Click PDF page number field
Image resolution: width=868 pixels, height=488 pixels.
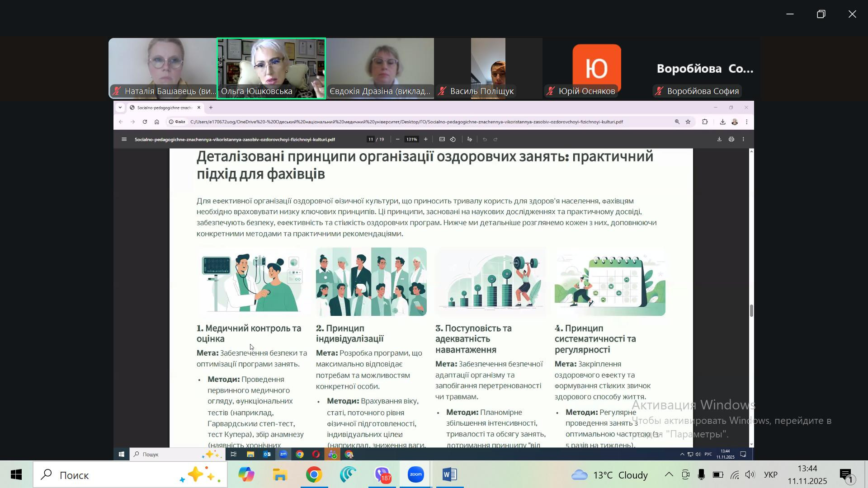pos(371,140)
